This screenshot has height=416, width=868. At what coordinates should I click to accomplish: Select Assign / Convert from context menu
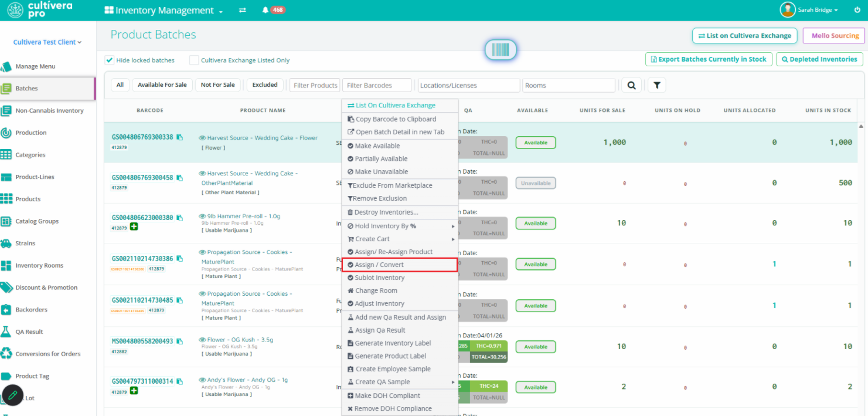tap(400, 265)
